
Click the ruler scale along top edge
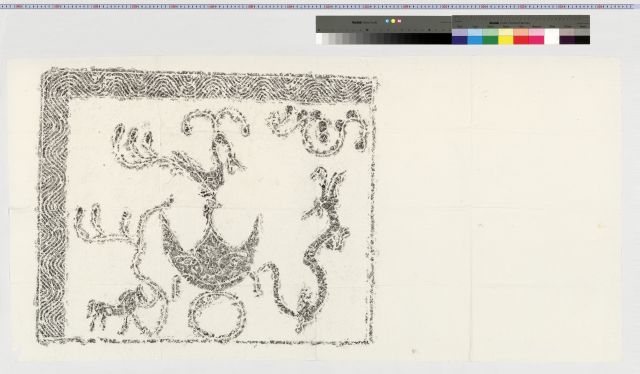(x=320, y=7)
